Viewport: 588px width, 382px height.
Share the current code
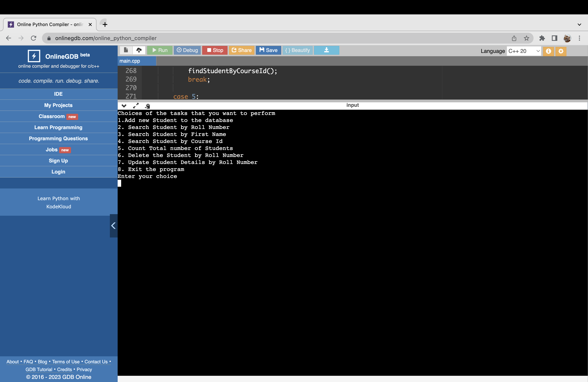tap(241, 50)
